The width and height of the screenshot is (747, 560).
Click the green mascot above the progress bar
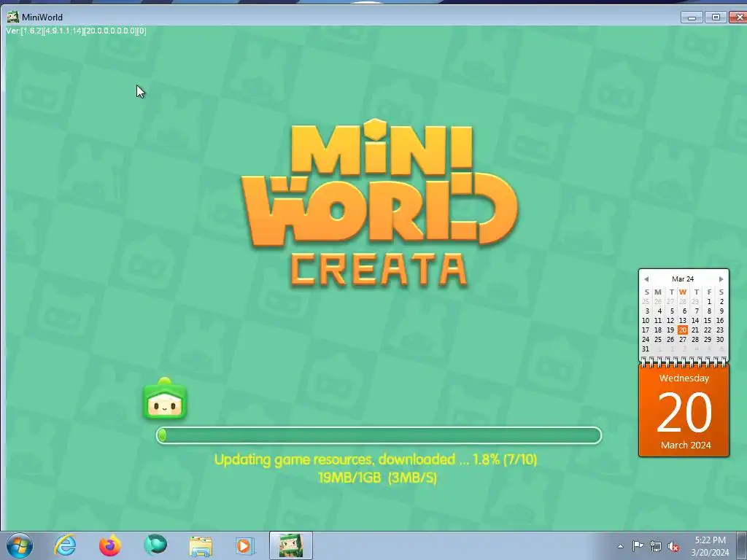[x=165, y=399]
